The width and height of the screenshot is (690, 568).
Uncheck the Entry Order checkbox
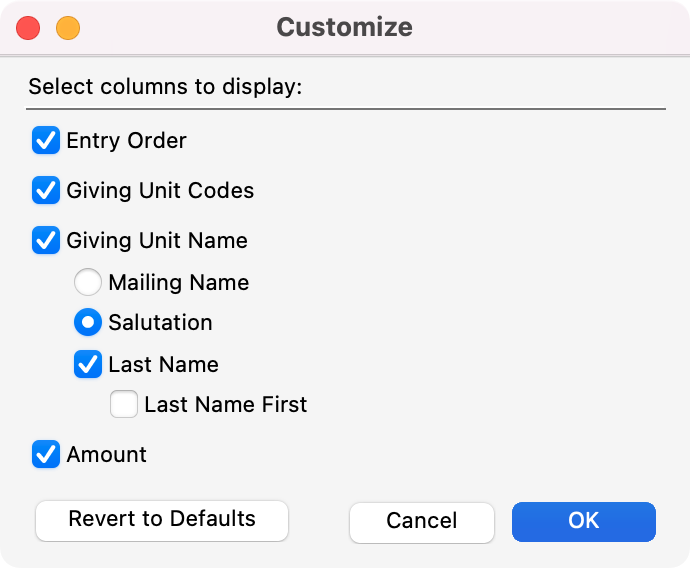(x=46, y=141)
